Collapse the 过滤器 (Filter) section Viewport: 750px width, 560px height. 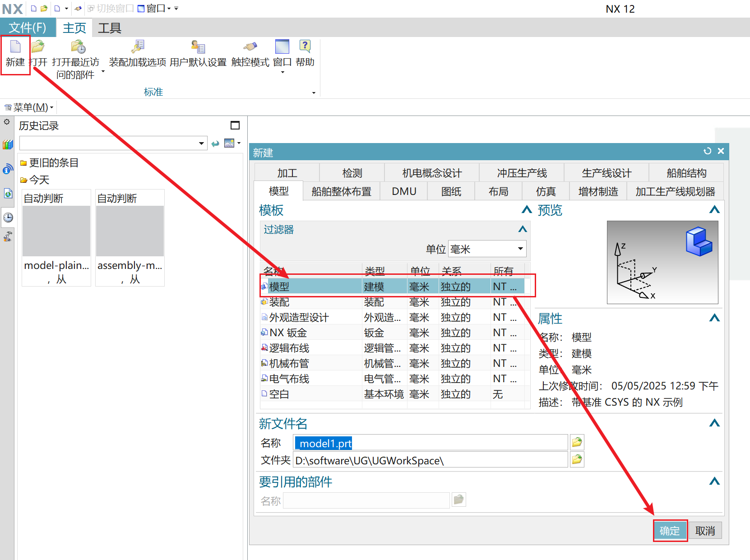pos(523,229)
